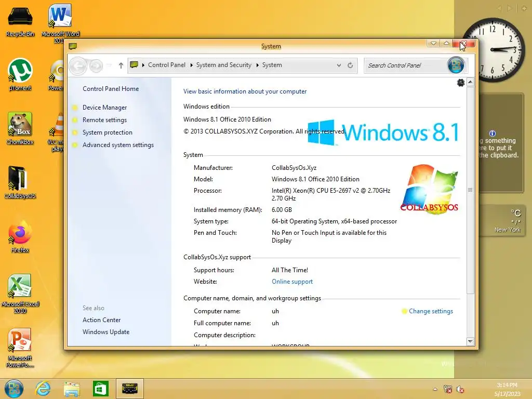Viewport: 532px width, 399px height.
Task: Expand the arrow before Control Panel breadcrumb
Action: (143, 65)
